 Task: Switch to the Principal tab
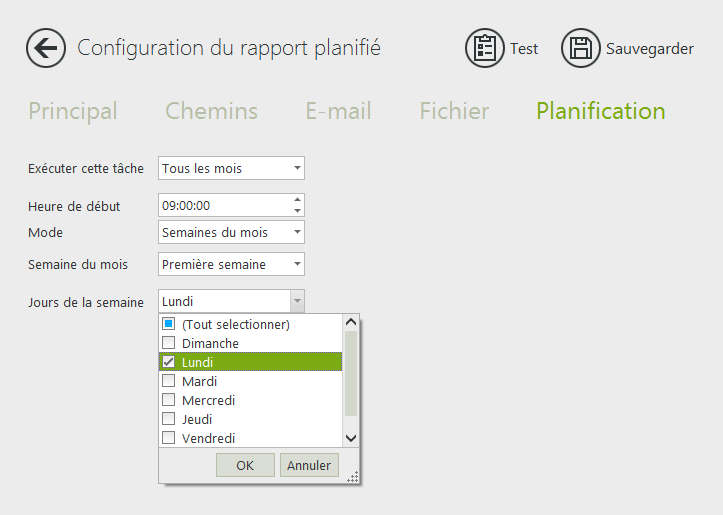(73, 111)
